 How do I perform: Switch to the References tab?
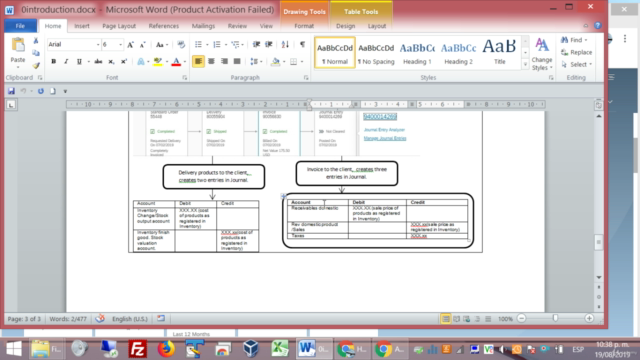click(x=164, y=26)
